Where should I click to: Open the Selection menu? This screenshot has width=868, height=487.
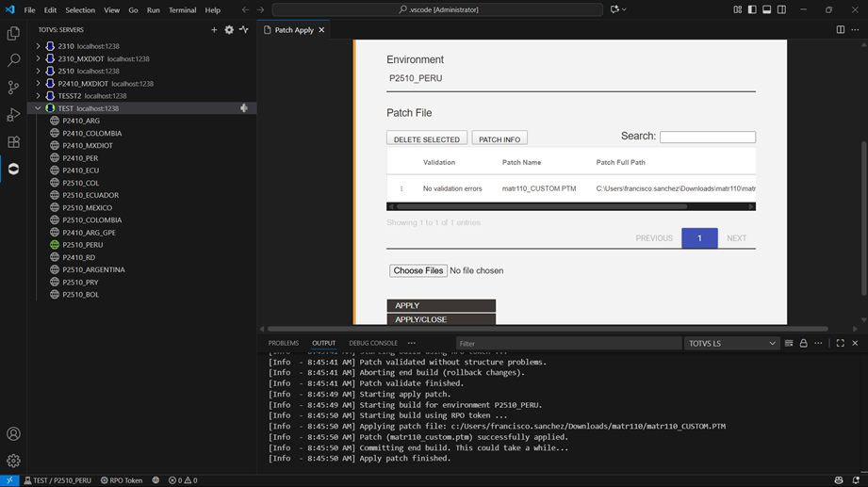pyautogui.click(x=80, y=10)
